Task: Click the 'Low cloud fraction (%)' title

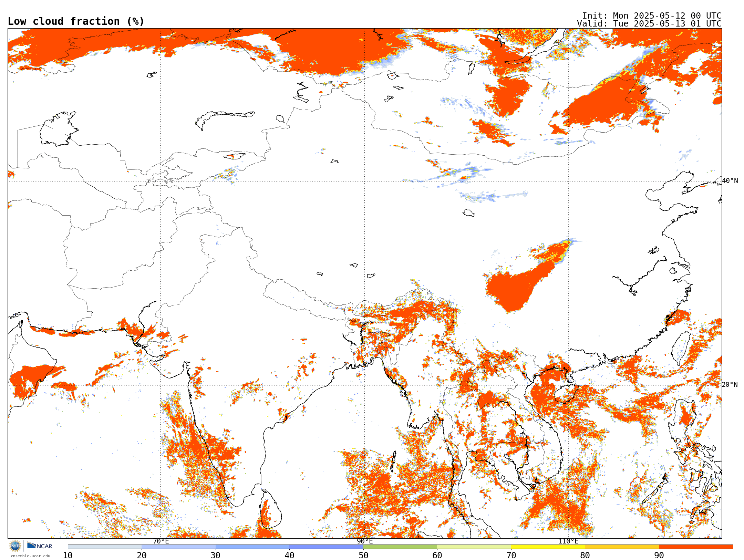Action: coord(76,21)
